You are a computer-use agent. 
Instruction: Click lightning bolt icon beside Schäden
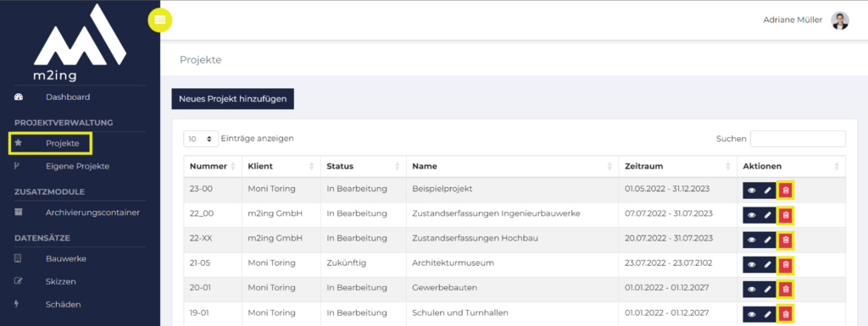point(17,305)
